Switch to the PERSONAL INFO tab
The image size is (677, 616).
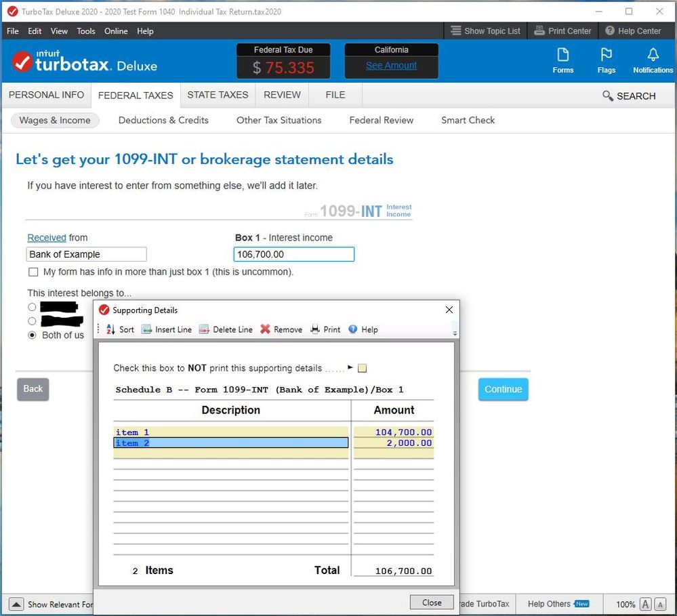coord(46,95)
